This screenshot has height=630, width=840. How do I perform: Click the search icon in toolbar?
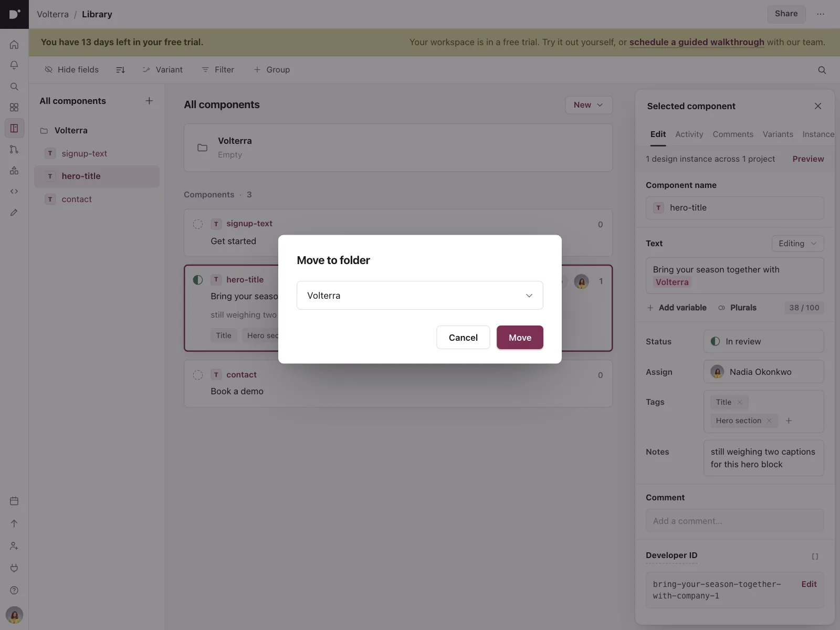point(822,70)
